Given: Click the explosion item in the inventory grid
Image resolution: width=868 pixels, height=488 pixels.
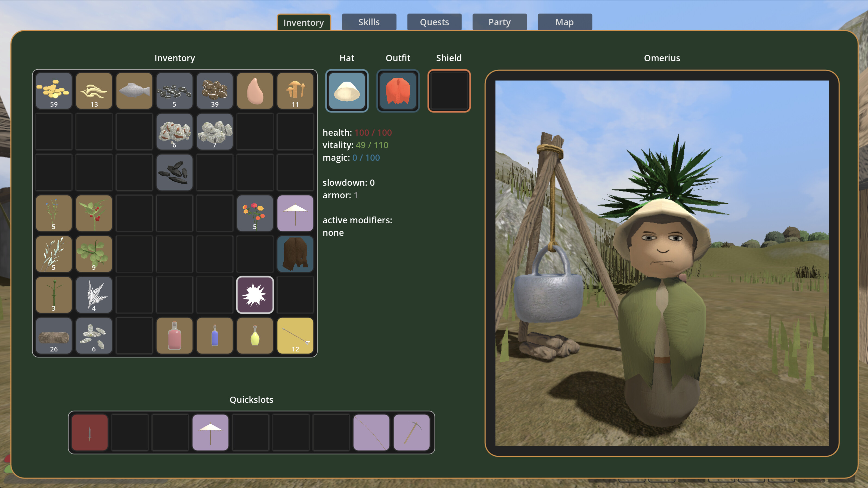Looking at the screenshot, I should pyautogui.click(x=255, y=295).
